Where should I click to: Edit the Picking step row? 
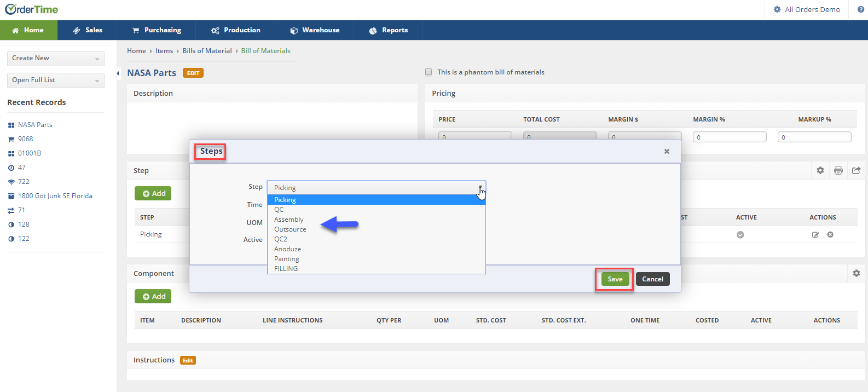click(x=815, y=235)
